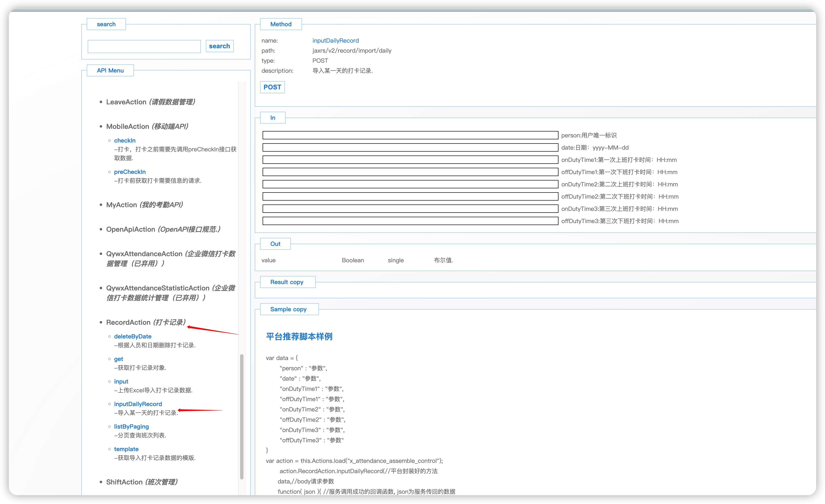Viewport: 825px width, 504px height.
Task: Open the preCheckIn API link
Action: coord(130,172)
